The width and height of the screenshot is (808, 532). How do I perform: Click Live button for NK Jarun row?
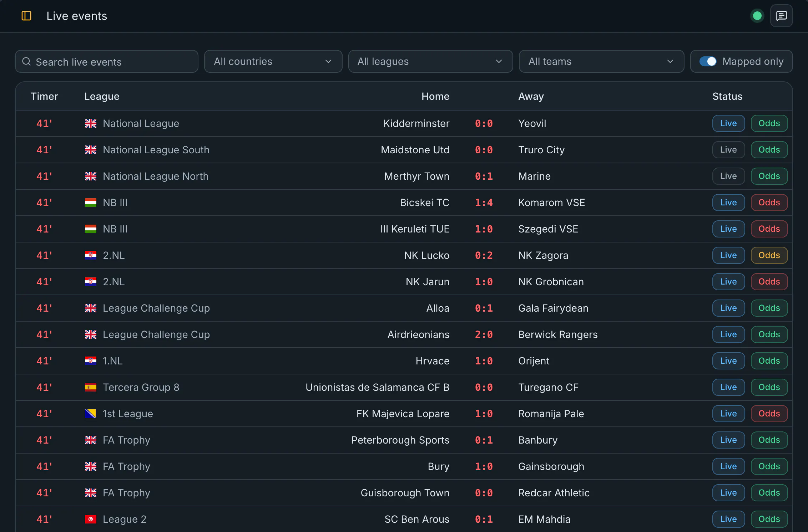728,282
